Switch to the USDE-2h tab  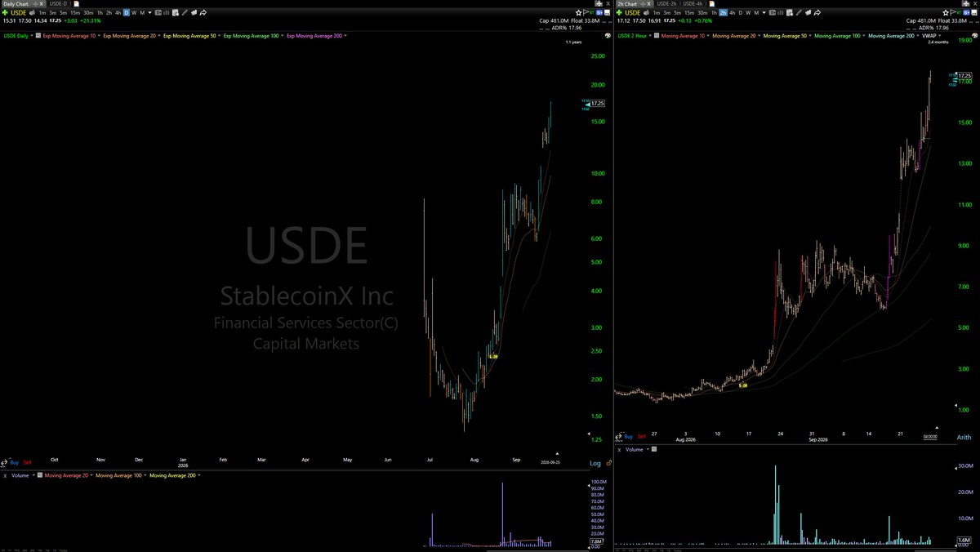coord(666,4)
